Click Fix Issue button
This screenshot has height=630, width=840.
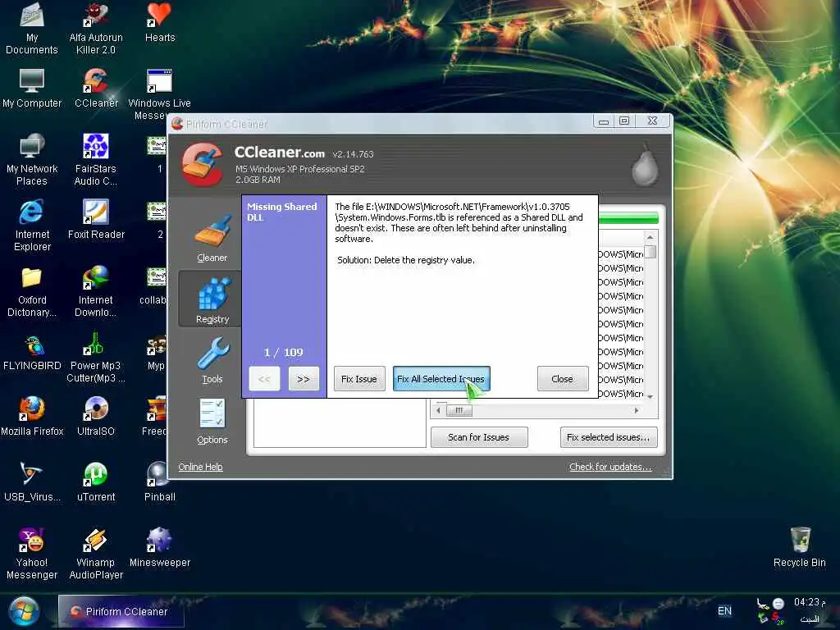(359, 379)
